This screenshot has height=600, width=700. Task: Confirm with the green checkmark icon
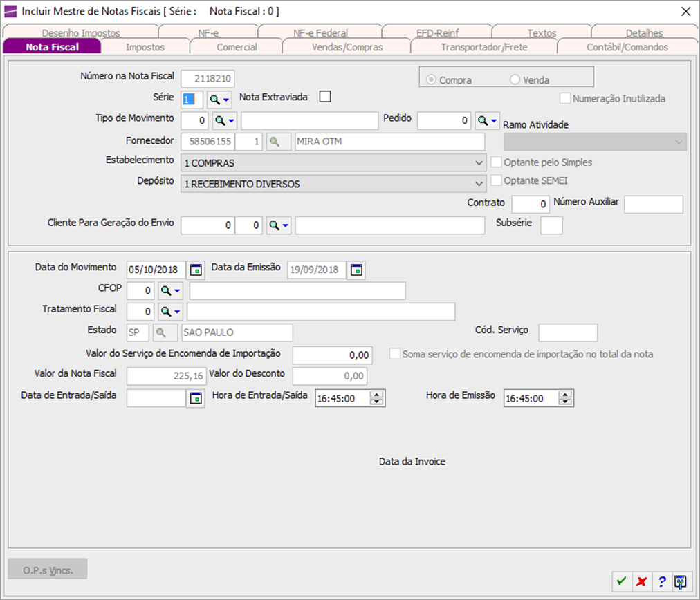621,581
